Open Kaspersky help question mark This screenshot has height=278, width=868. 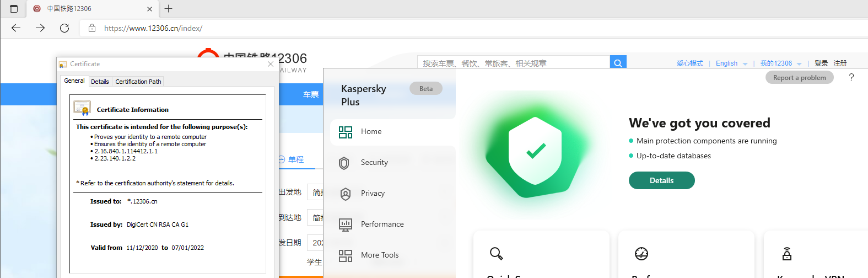point(851,77)
